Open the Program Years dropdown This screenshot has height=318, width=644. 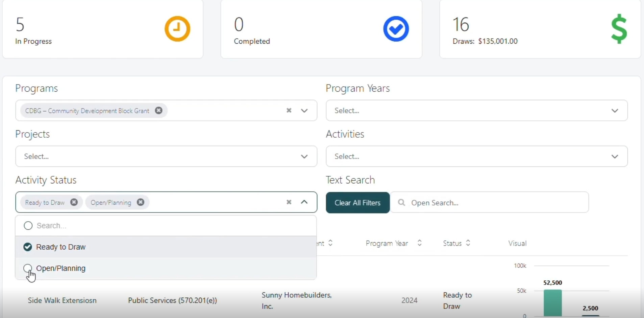[477, 111]
